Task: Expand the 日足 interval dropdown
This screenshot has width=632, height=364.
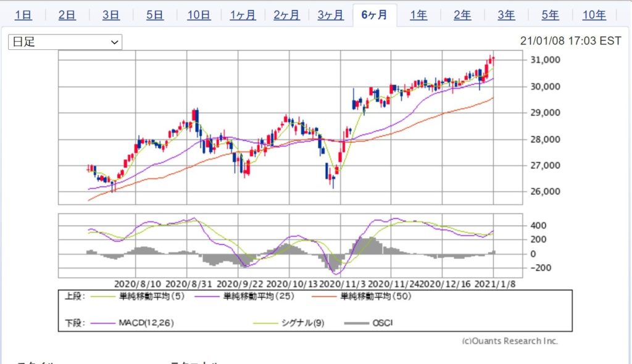Action: click(65, 42)
